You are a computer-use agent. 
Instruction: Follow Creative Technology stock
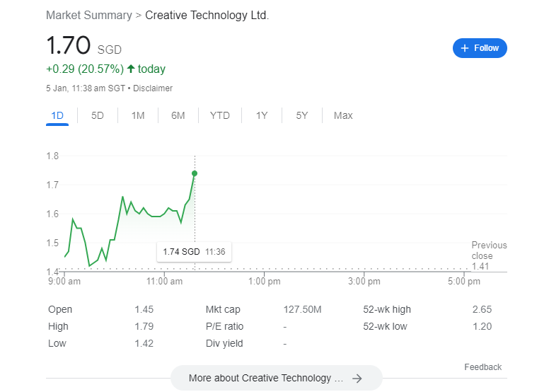480,48
